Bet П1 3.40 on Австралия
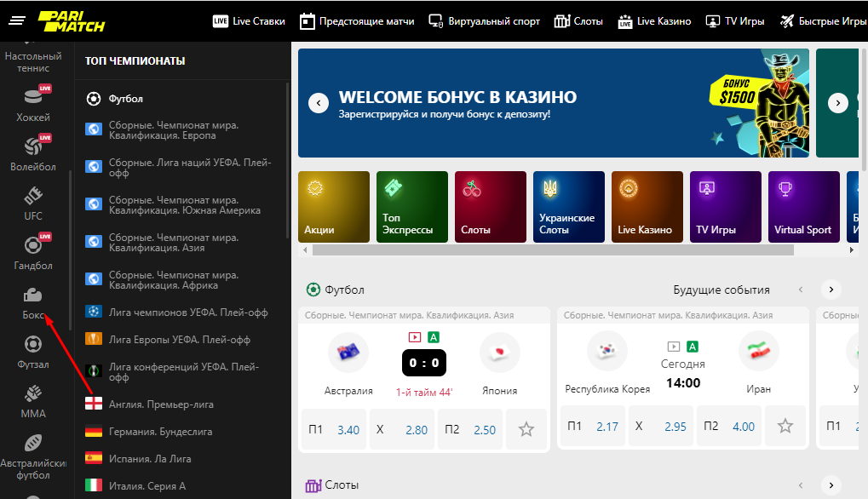The height and width of the screenshot is (499, 868). coord(334,429)
